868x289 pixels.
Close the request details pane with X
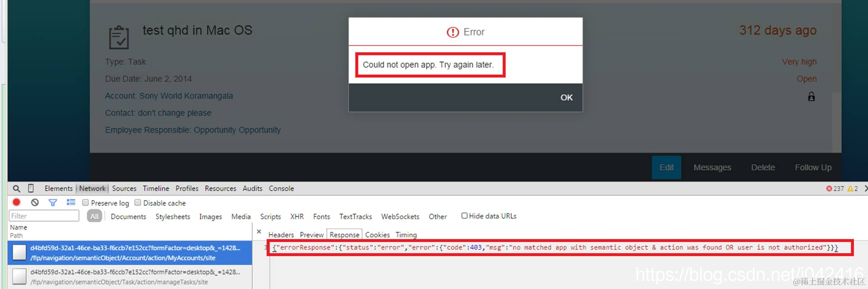(x=259, y=231)
